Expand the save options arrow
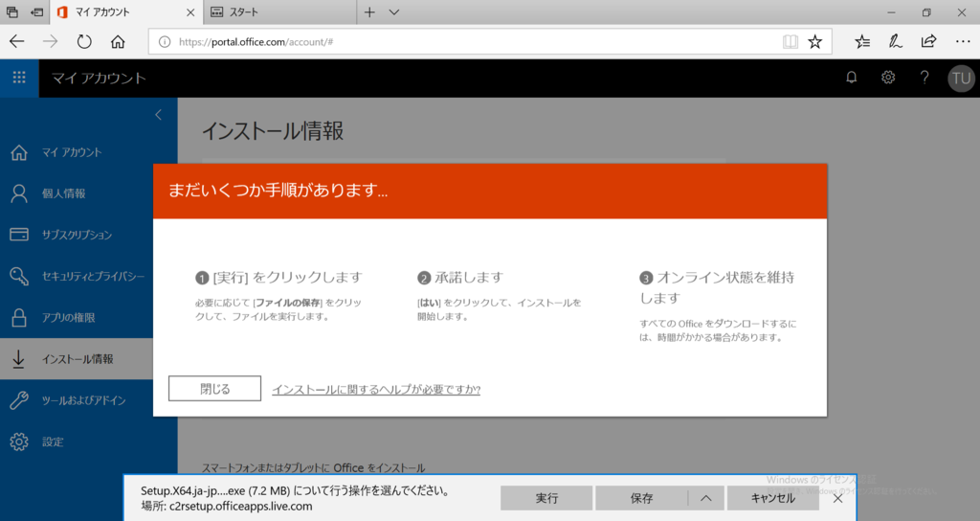 (x=705, y=498)
